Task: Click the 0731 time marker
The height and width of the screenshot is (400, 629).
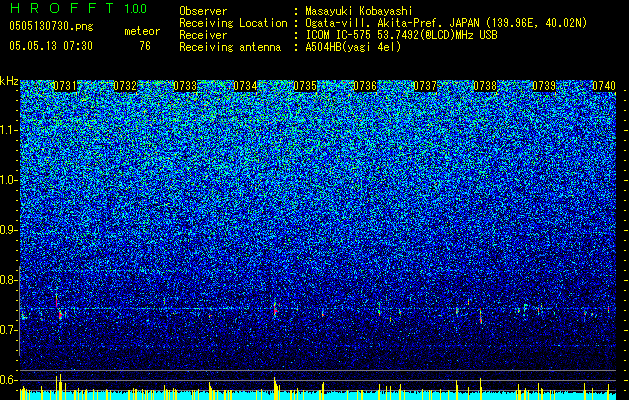Action: click(x=65, y=86)
